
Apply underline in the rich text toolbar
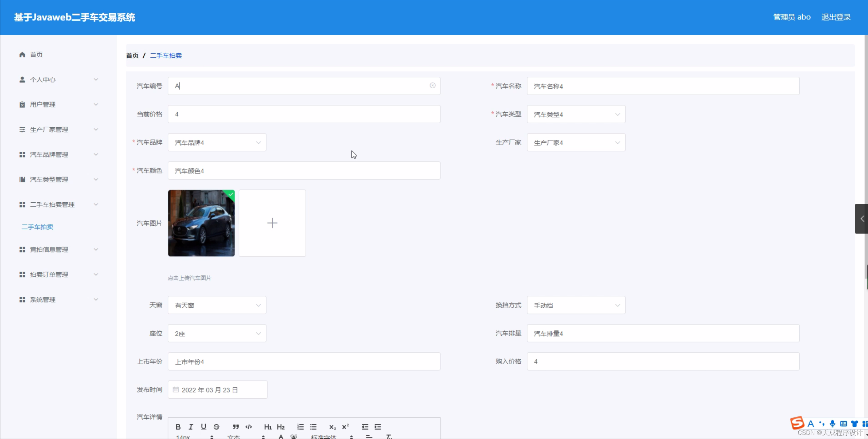tap(204, 427)
